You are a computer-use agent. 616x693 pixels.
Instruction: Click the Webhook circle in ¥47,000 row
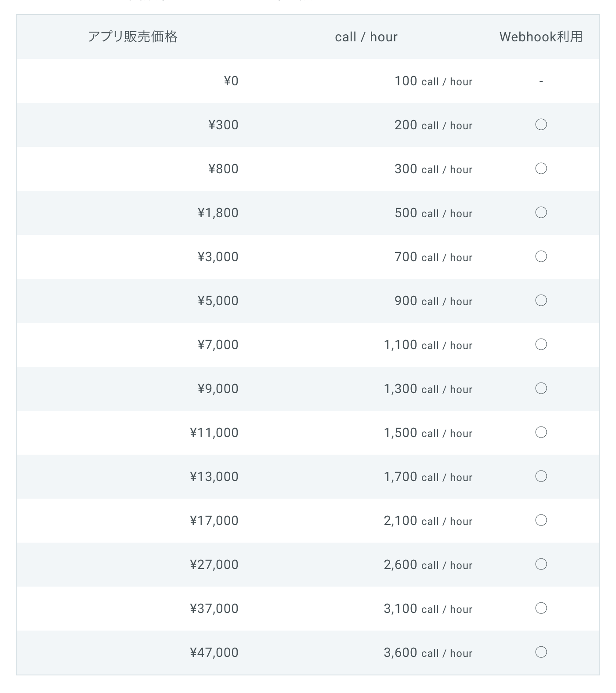(541, 652)
